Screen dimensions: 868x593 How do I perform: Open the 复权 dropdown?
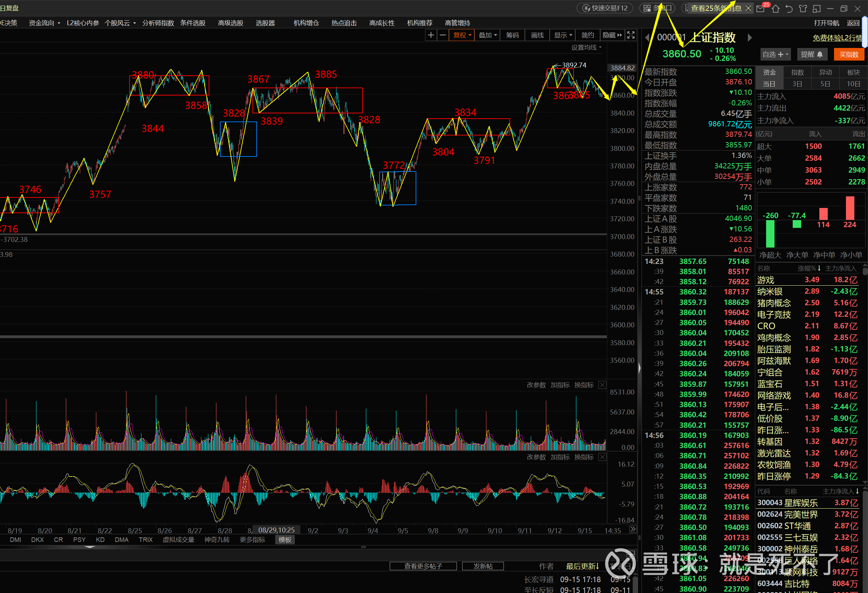pyautogui.click(x=461, y=35)
